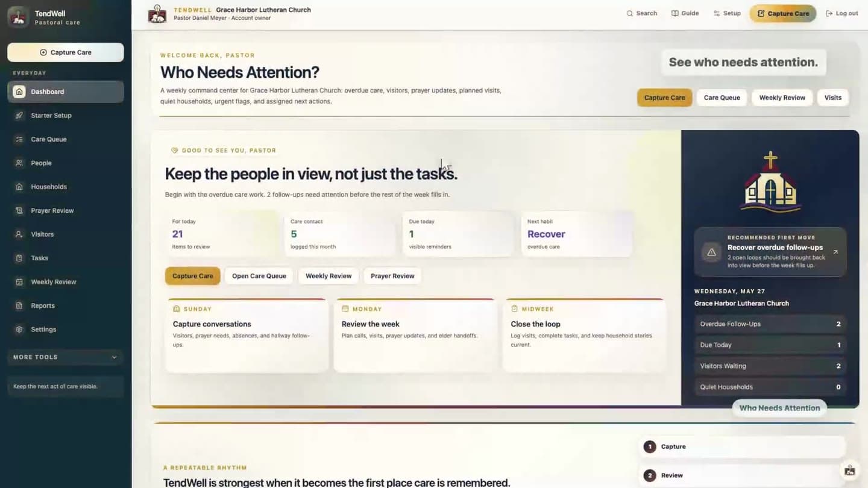868x488 pixels.
Task: Click the Reports document icon
Action: tap(19, 305)
